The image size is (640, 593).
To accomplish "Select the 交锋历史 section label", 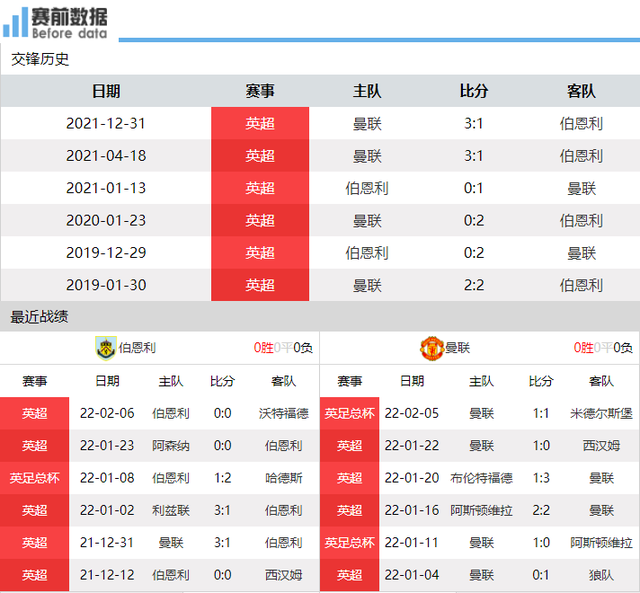I will click(40, 59).
